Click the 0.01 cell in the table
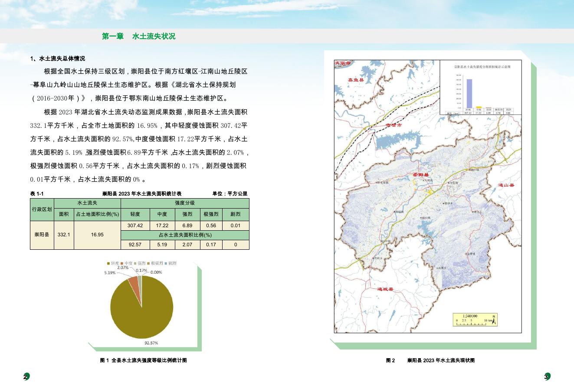The height and width of the screenshot is (392, 574). click(236, 225)
